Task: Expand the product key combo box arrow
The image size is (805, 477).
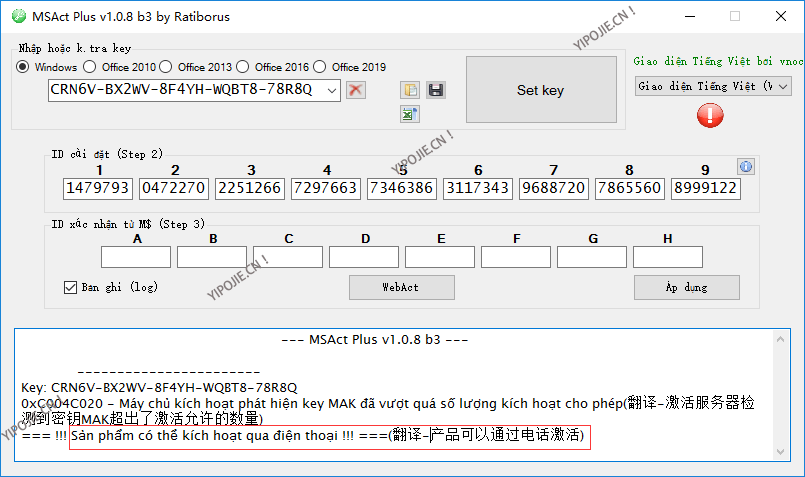Action: click(332, 90)
